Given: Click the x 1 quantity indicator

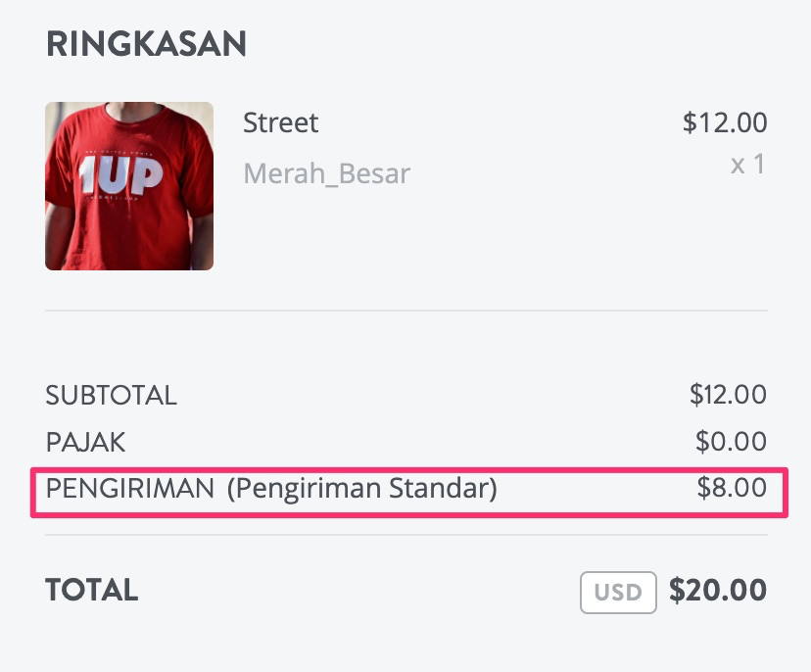Looking at the screenshot, I should 747,165.
